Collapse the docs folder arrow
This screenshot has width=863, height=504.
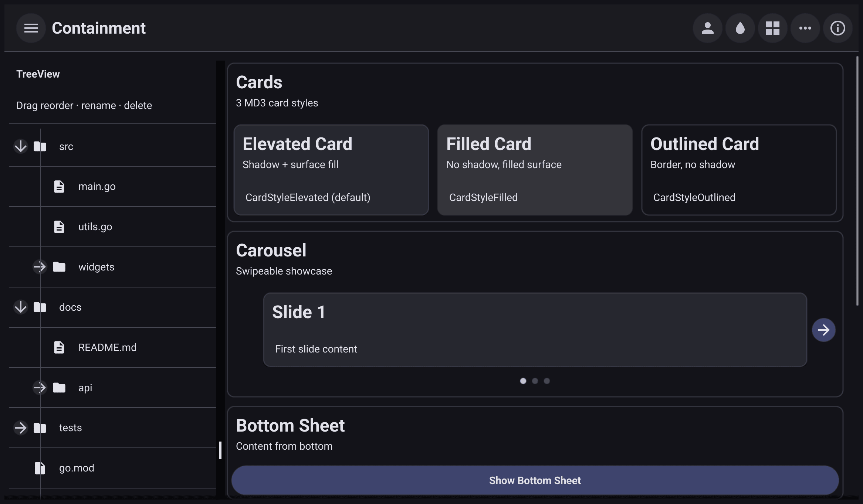[x=21, y=307]
